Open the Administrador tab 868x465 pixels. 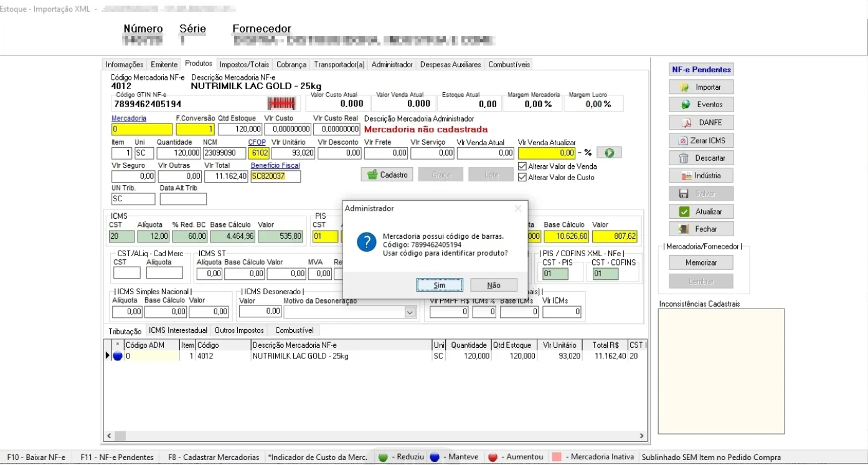(x=392, y=64)
